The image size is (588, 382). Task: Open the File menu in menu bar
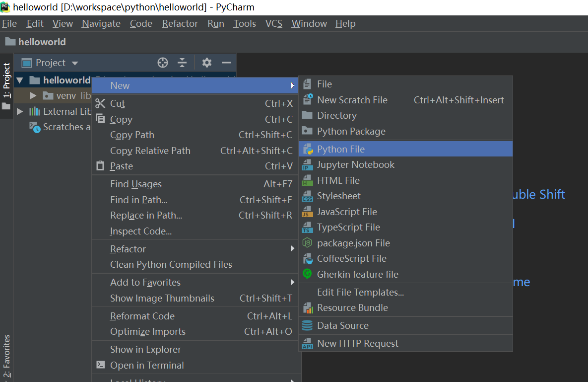point(9,24)
